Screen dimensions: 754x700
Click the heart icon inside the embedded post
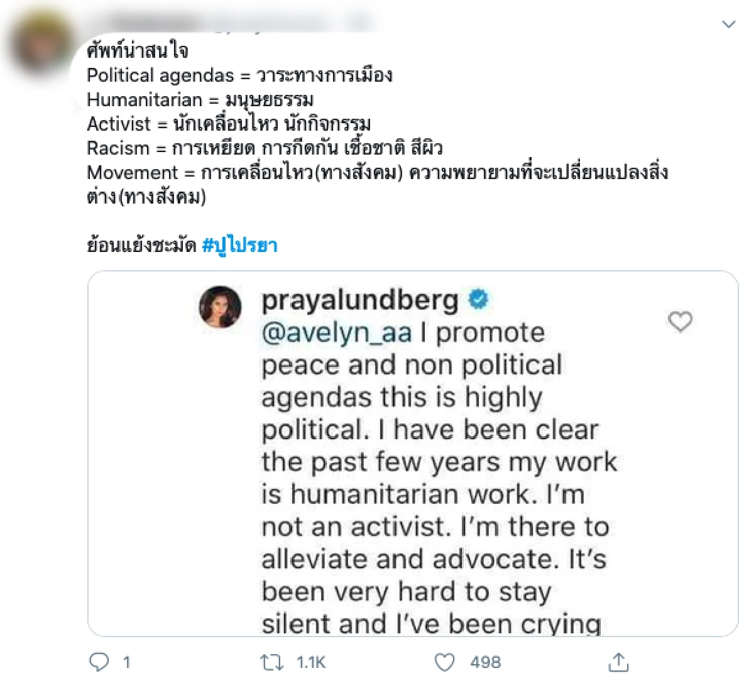point(680,322)
